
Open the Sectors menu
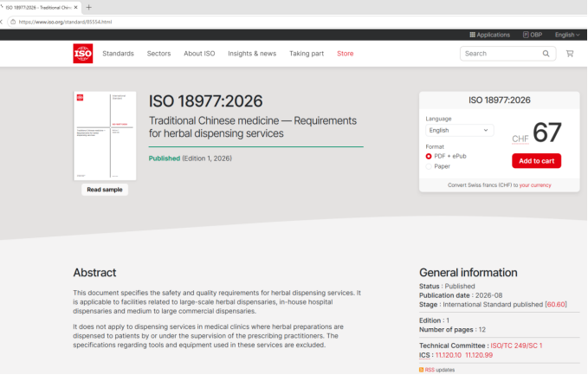click(x=158, y=54)
